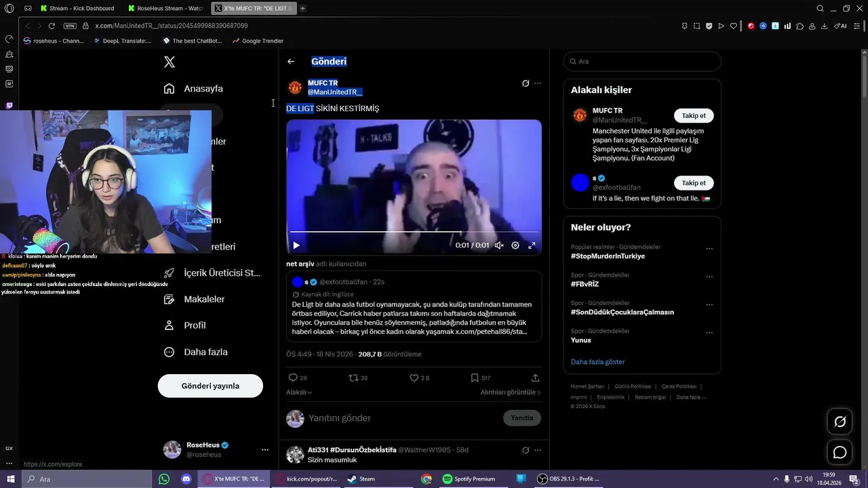Bookmark the post with 517 saves
This screenshot has height=488, width=868.
480,378
